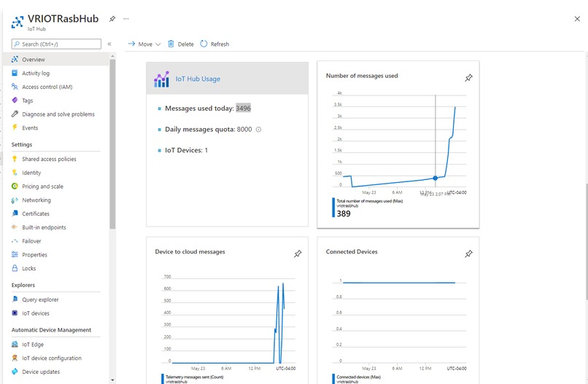The image size is (588, 384).
Task: Click the Tags icon
Action: [x=15, y=100]
